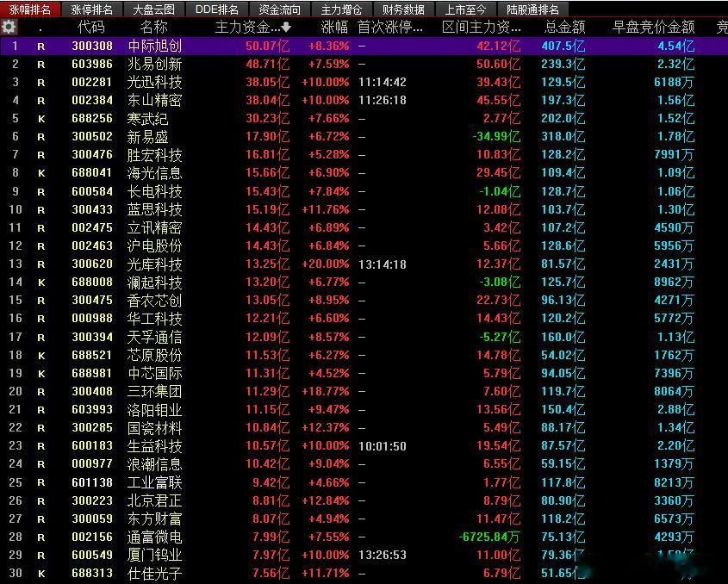Select stock name 生益科技

pyautogui.click(x=154, y=446)
